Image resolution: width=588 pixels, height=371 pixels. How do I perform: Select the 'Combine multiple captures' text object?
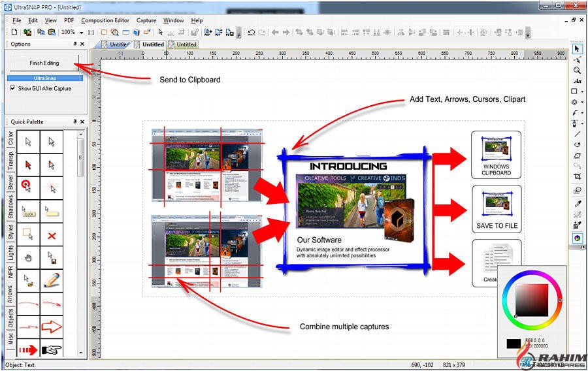[344, 327]
